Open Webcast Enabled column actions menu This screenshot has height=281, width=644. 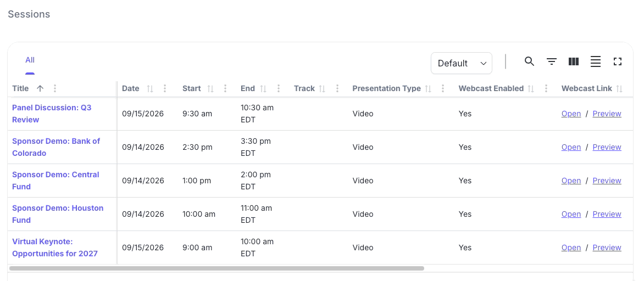point(546,88)
